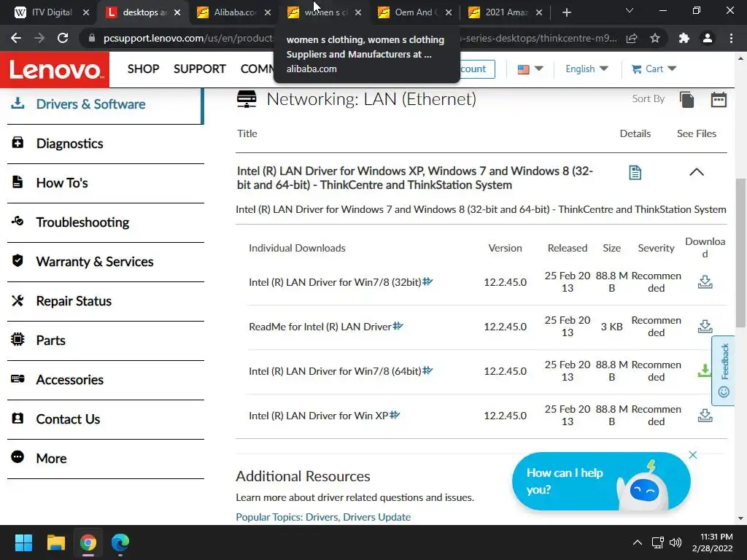Screen dimensions: 747x560
Task: Click checksum icon beside Win7/8 (64bit) driver
Action: tap(427, 370)
